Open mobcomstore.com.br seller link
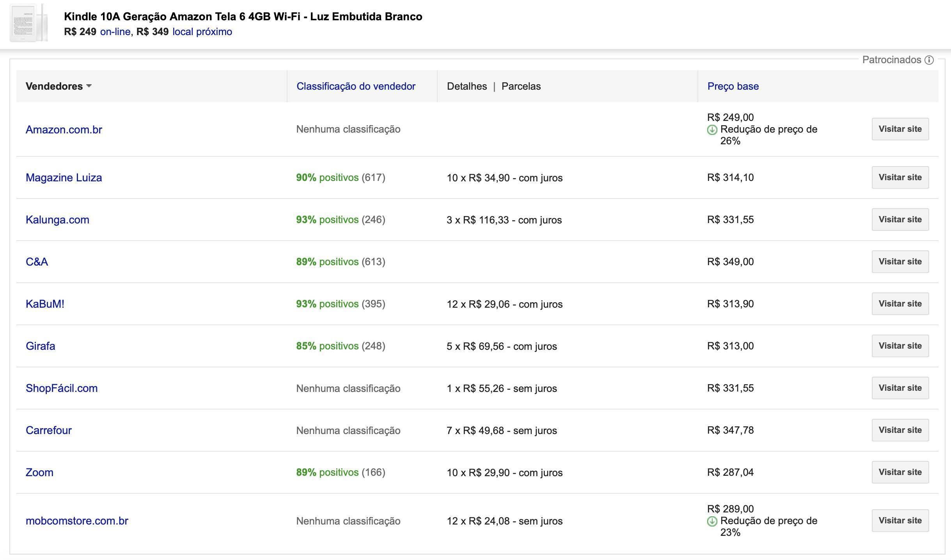This screenshot has height=560, width=951. click(77, 521)
